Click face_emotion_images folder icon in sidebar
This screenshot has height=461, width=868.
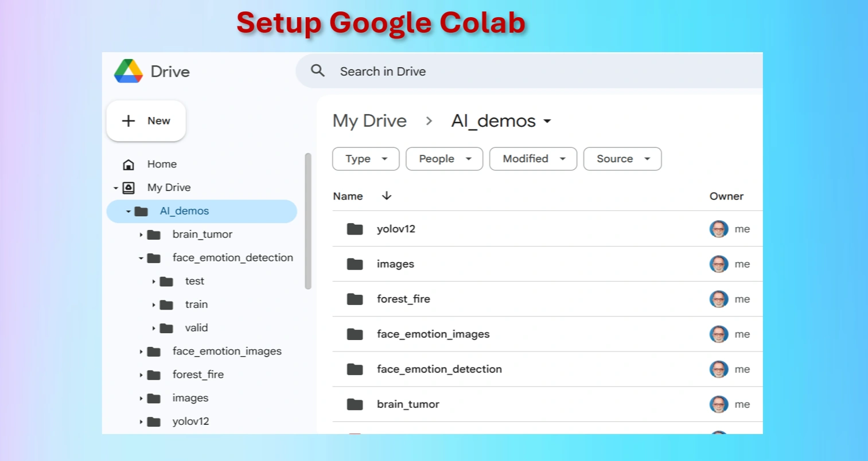point(154,351)
